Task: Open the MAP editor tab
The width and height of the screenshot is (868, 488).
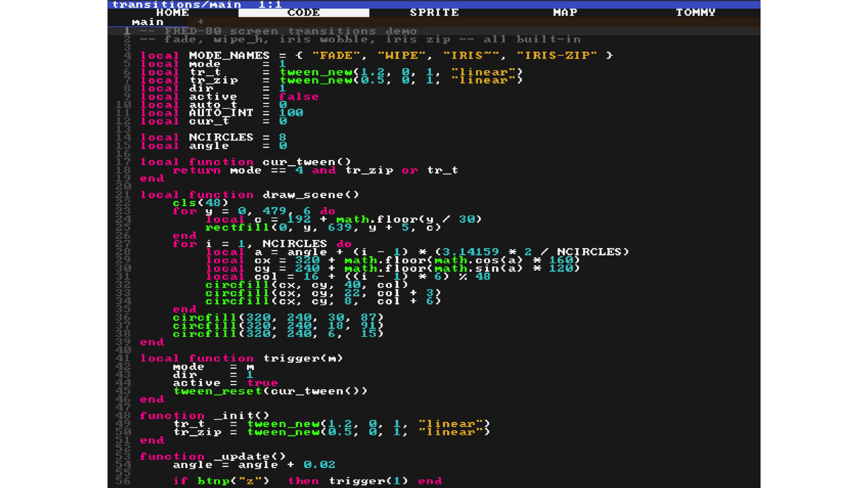Action: 565,13
